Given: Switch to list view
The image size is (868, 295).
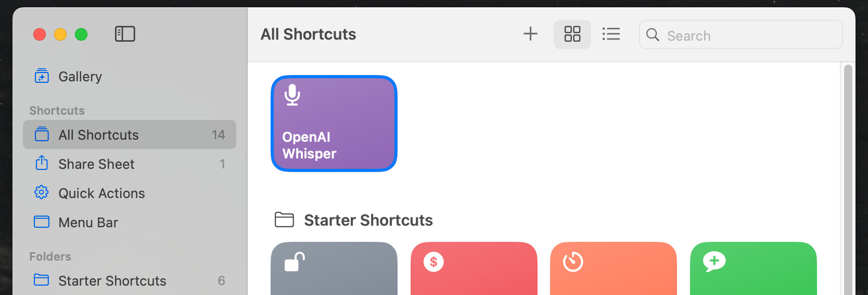Looking at the screenshot, I should (611, 34).
